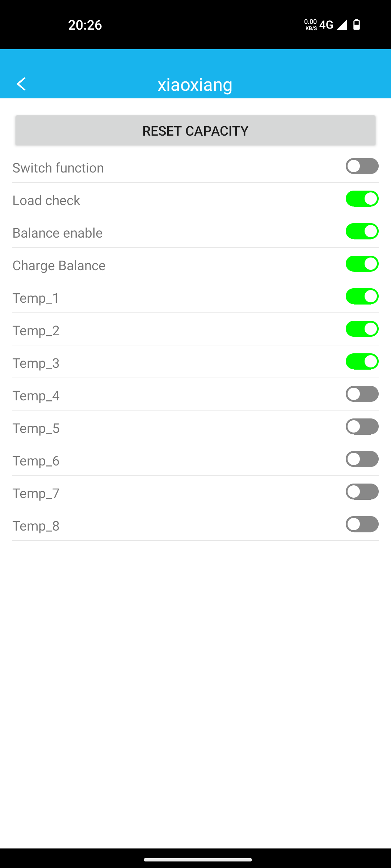The height and width of the screenshot is (868, 391).
Task: Turn off Charge Balance toggle
Action: pos(362,264)
